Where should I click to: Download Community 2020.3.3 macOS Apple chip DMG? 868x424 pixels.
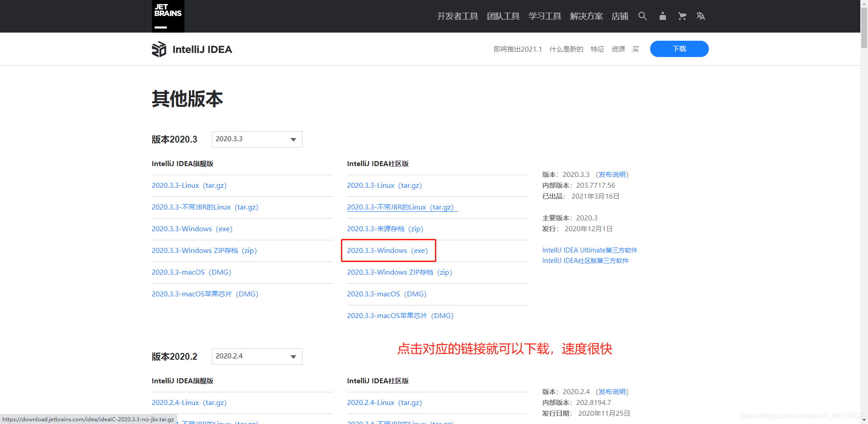pyautogui.click(x=400, y=316)
